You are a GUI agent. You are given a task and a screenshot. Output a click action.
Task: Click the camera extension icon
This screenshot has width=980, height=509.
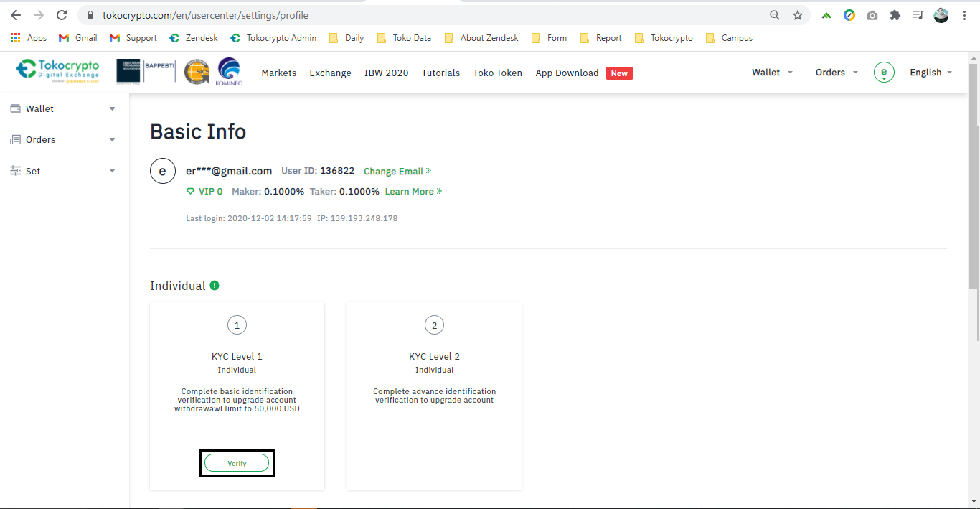pyautogui.click(x=872, y=15)
